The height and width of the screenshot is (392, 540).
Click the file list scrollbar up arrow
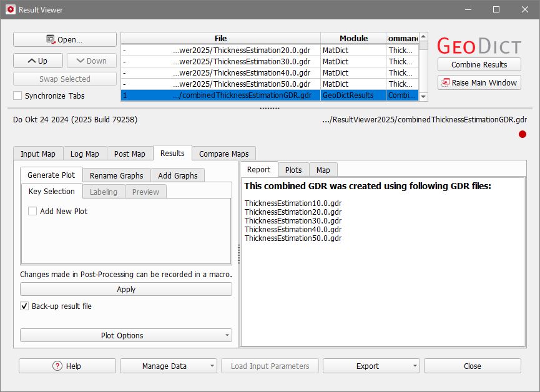click(423, 36)
